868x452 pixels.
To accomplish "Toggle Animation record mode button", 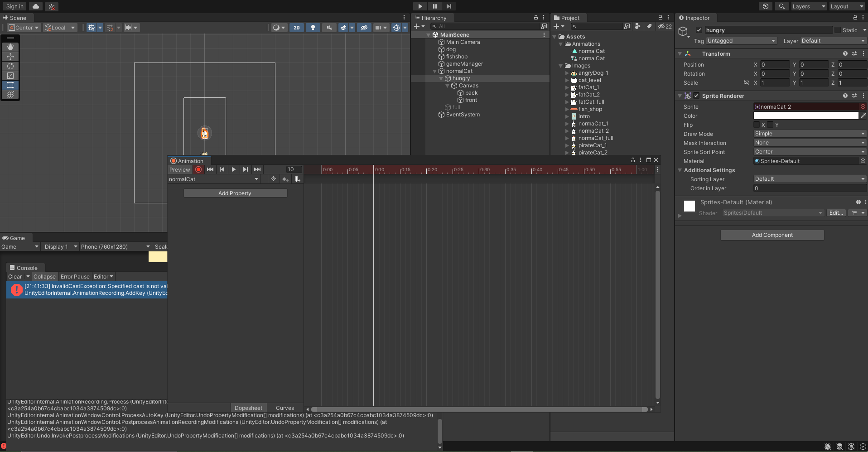I will tap(198, 169).
